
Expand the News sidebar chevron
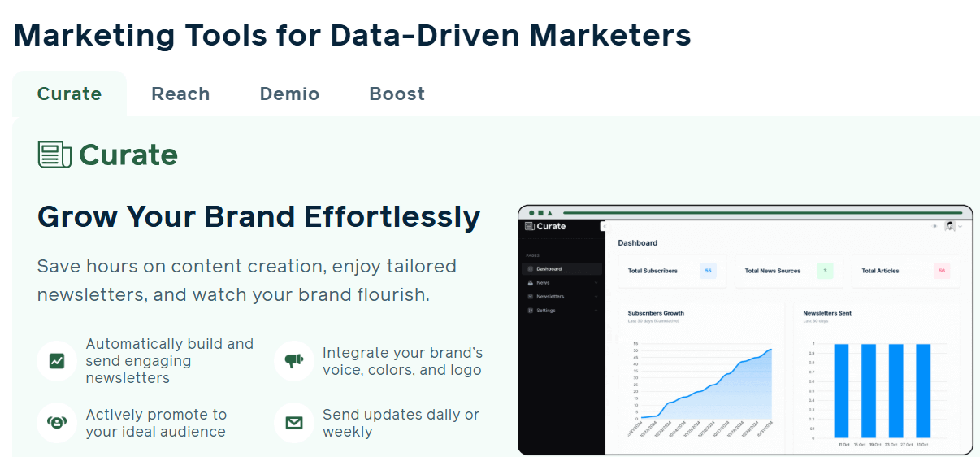point(596,283)
